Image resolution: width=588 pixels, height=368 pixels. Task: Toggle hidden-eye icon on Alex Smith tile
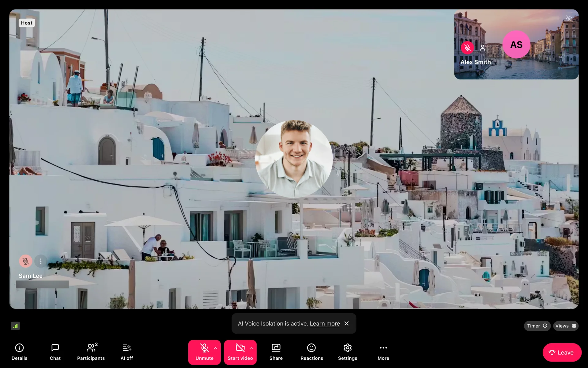569,19
